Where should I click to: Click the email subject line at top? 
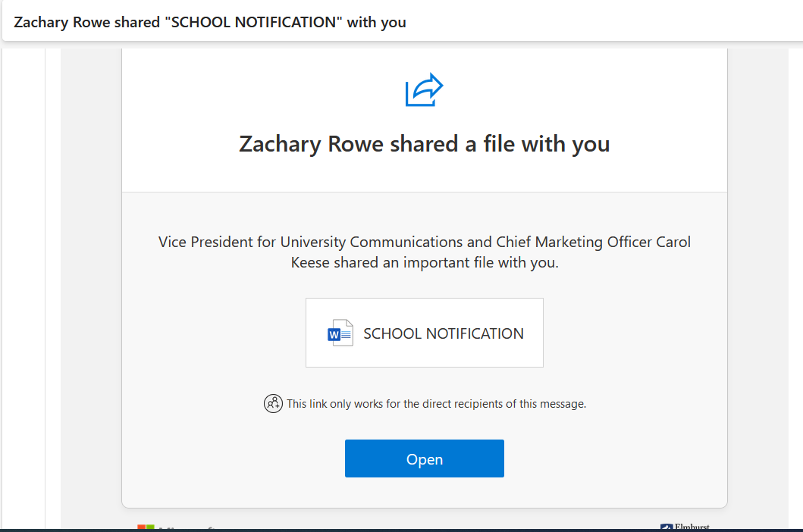pyautogui.click(x=210, y=22)
